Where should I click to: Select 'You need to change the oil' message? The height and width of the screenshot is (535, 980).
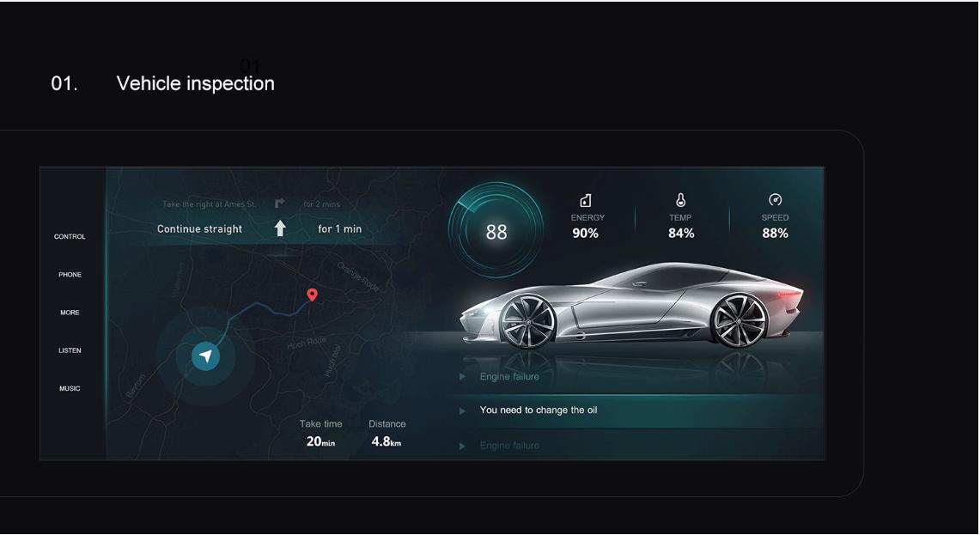point(539,410)
